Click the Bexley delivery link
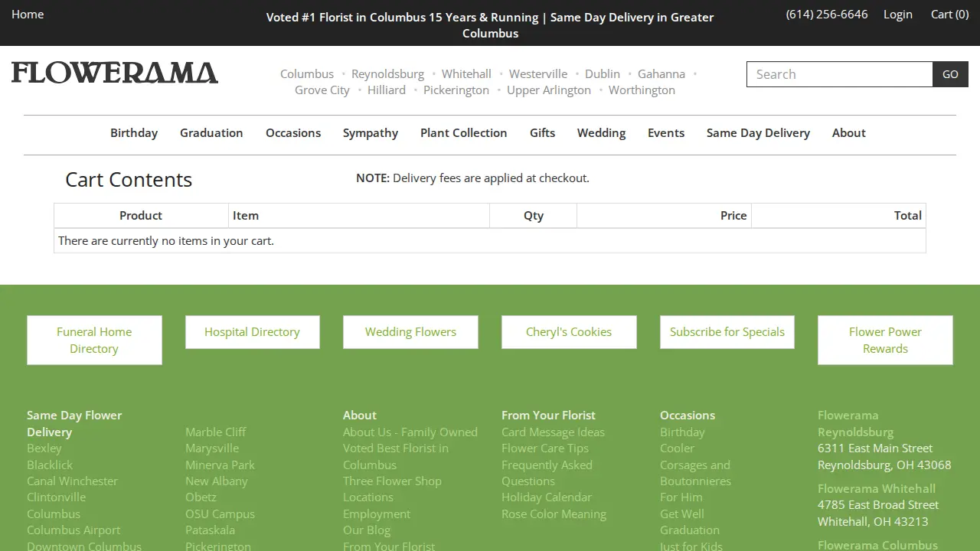Image resolution: width=980 pixels, height=551 pixels. tap(44, 448)
